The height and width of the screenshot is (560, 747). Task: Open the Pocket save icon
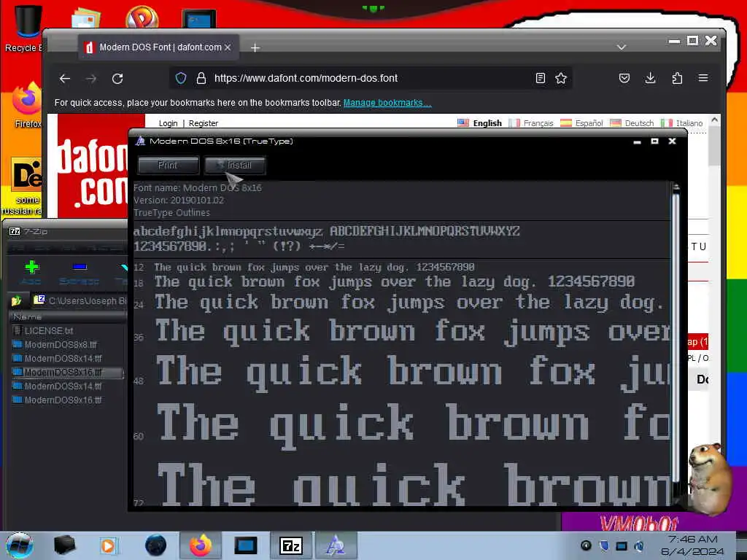624,78
